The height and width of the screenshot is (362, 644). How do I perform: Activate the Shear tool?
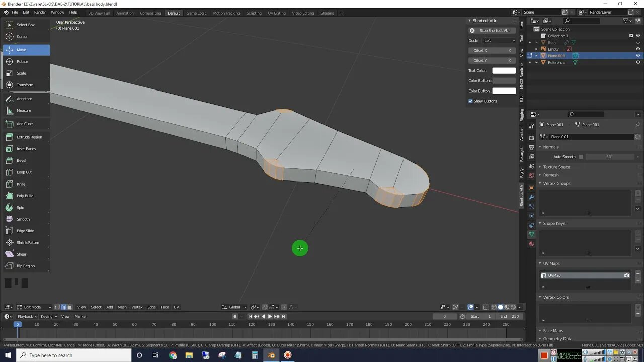click(26, 254)
